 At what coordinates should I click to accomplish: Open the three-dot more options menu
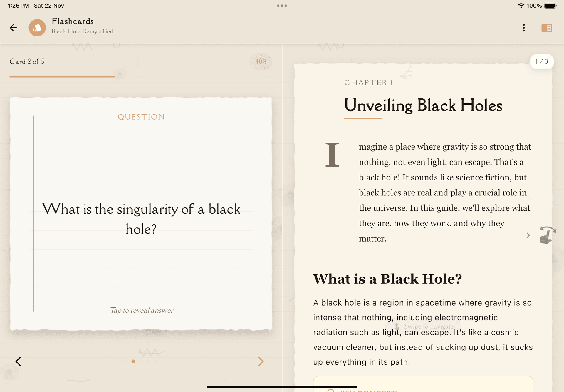point(524,28)
